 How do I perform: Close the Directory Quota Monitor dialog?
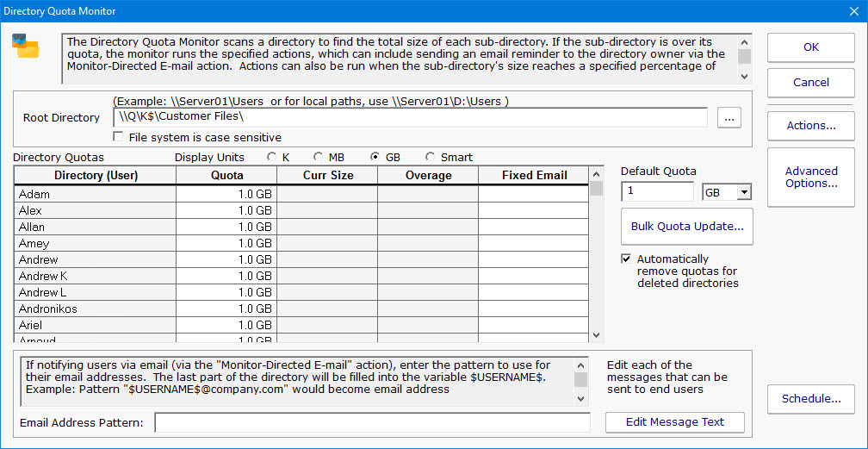(852, 11)
